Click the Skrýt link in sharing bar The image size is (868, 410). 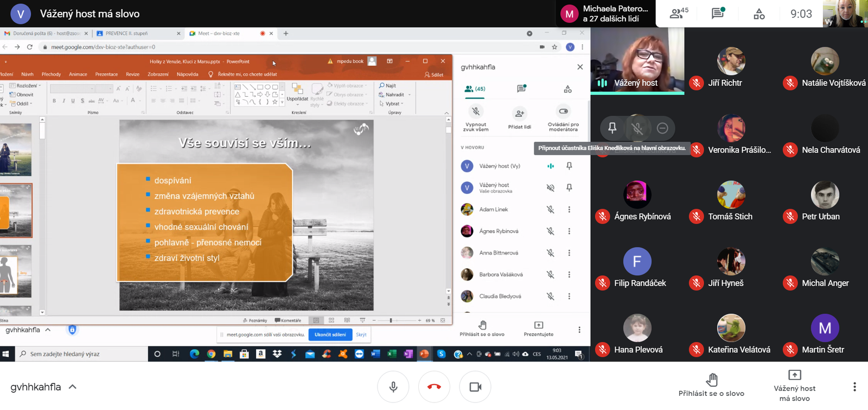[x=361, y=335]
